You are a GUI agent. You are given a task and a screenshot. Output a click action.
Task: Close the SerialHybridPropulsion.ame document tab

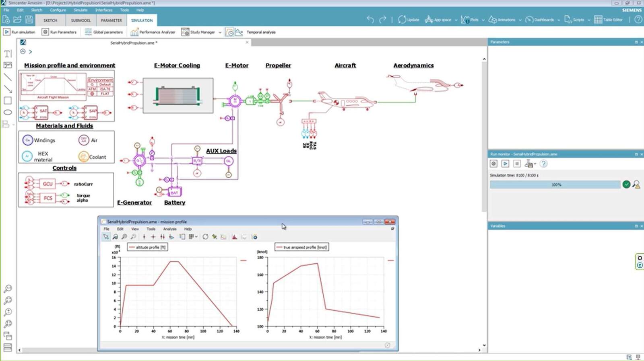pyautogui.click(x=247, y=42)
